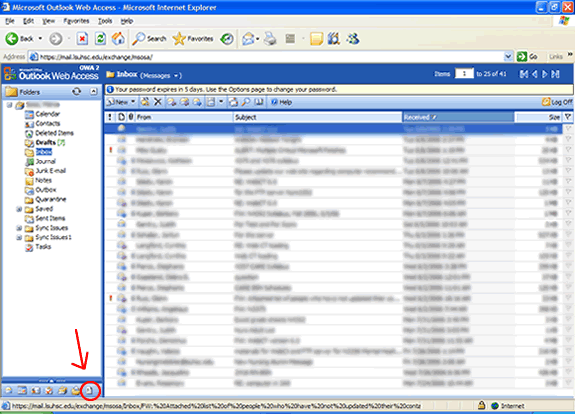Click the flag column header icon
Viewport: 575px width, 414px height.
[x=568, y=117]
